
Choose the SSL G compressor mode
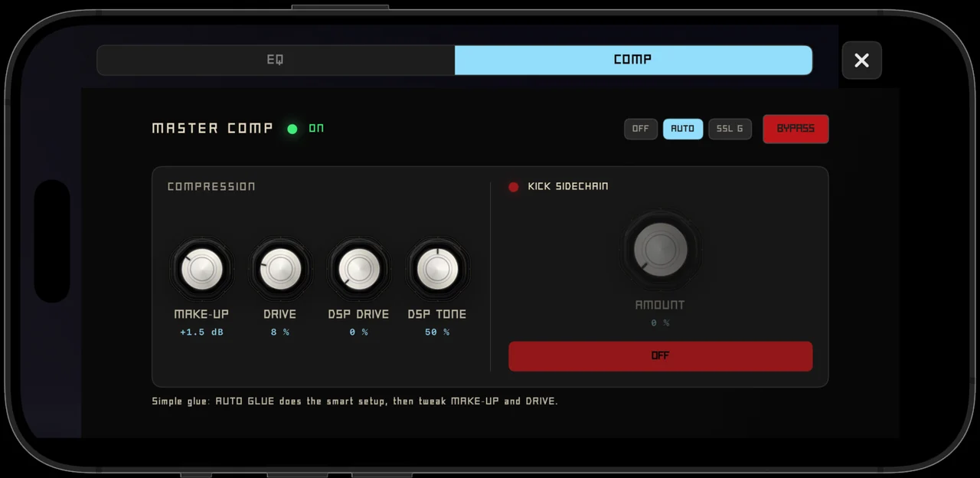(730, 129)
